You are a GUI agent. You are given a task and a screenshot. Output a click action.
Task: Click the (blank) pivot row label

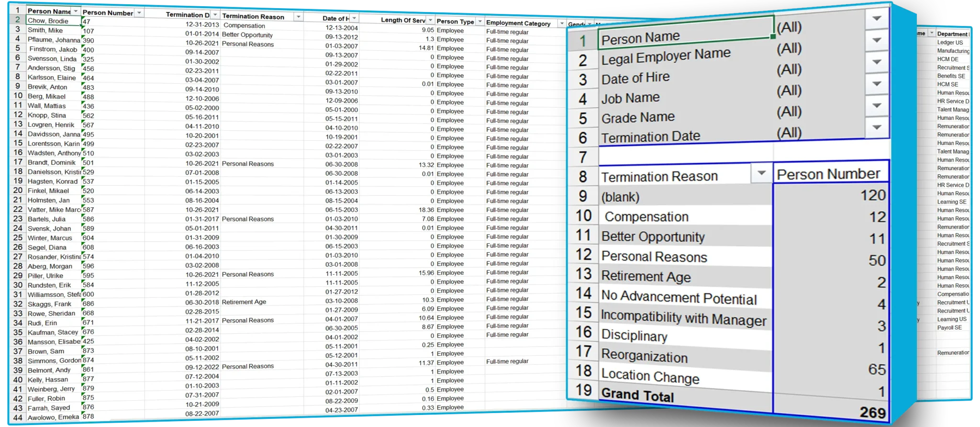(x=620, y=197)
